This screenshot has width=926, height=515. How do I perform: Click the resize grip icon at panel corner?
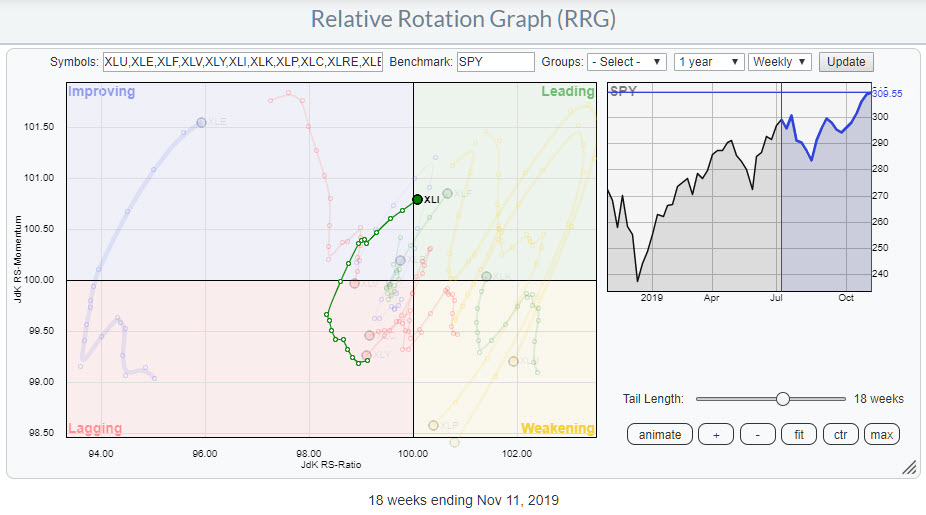(x=909, y=468)
